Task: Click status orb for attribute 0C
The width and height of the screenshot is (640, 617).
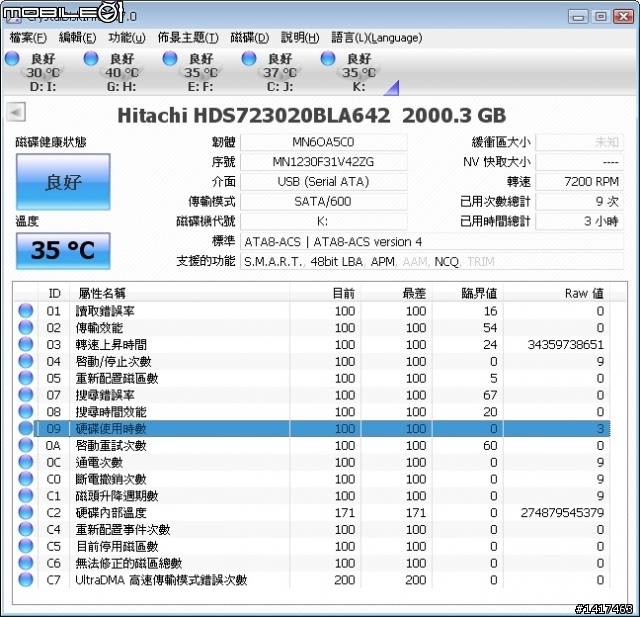Action: click(26, 462)
